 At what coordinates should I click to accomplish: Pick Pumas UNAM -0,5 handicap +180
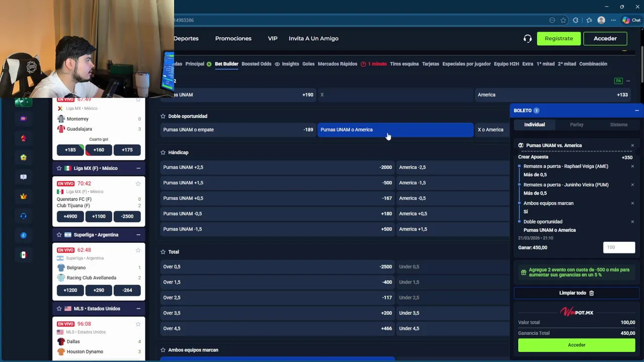click(277, 214)
